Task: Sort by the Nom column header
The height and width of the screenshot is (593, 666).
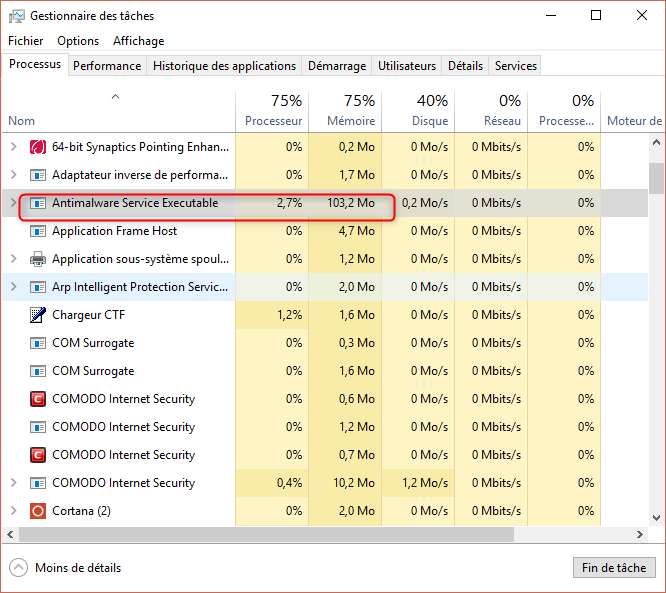Action: (119, 111)
